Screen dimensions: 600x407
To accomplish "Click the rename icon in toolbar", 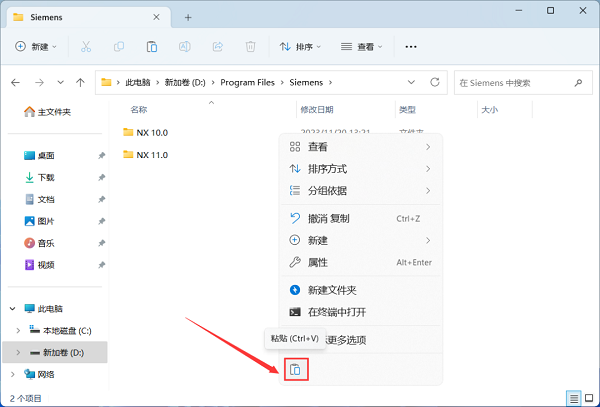I will pos(185,47).
